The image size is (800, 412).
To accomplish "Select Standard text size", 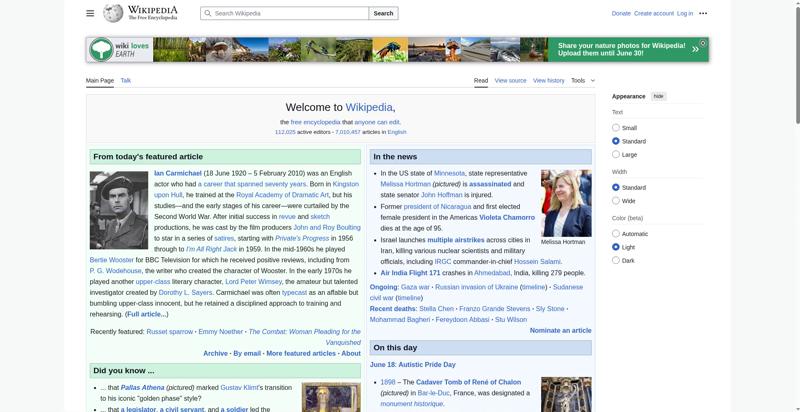I will click(x=616, y=141).
